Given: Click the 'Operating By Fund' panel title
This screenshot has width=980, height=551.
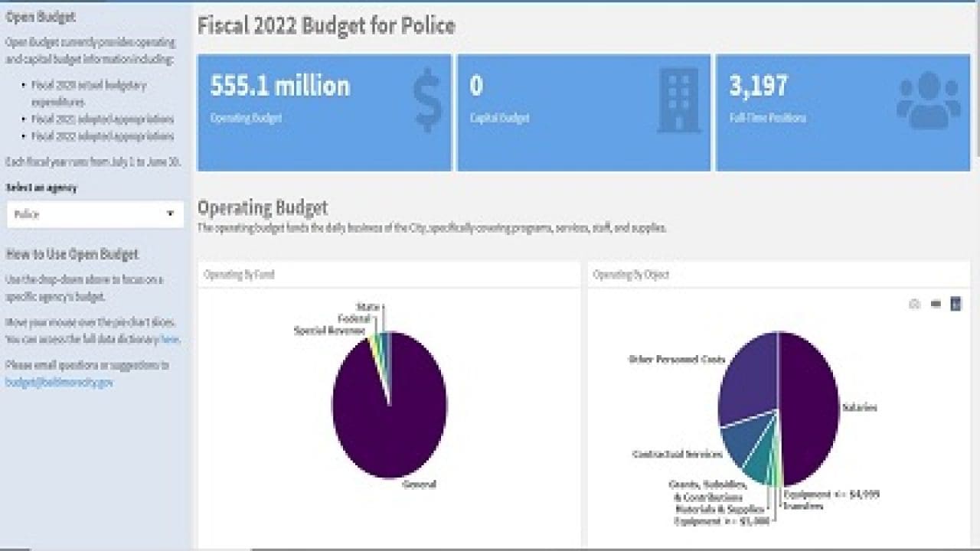Looking at the screenshot, I should click(239, 274).
